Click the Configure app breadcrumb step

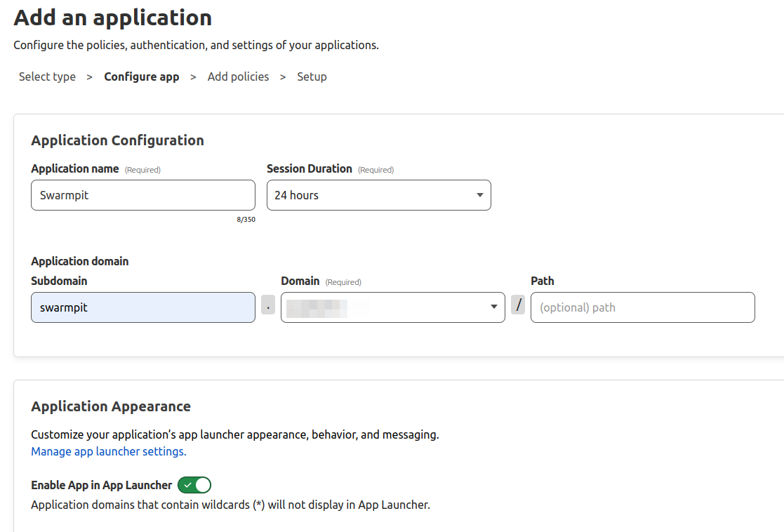point(142,77)
